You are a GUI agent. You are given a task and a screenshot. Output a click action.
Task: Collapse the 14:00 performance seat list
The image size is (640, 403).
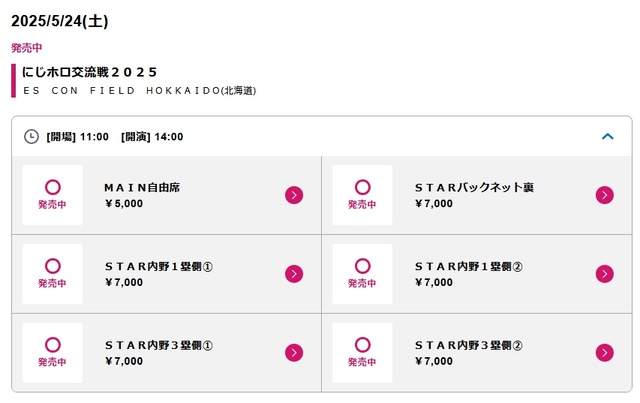point(608,136)
